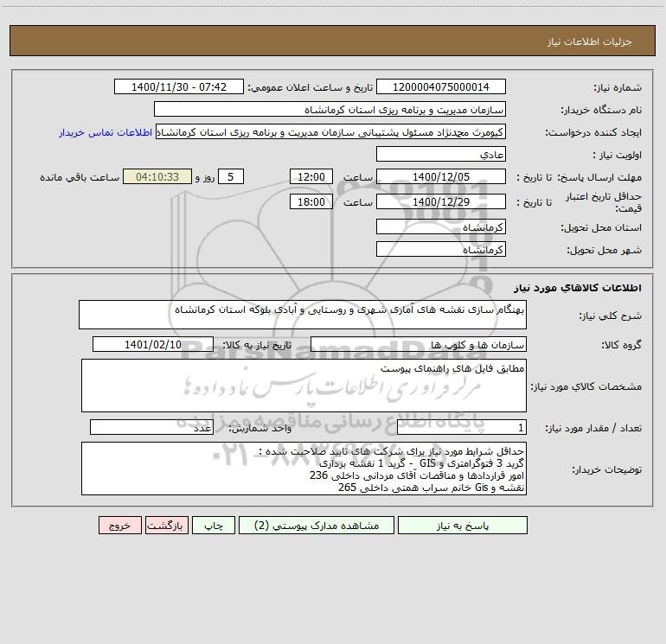
Task: Click the توضیحات خریدار notes box
Action: click(x=304, y=469)
